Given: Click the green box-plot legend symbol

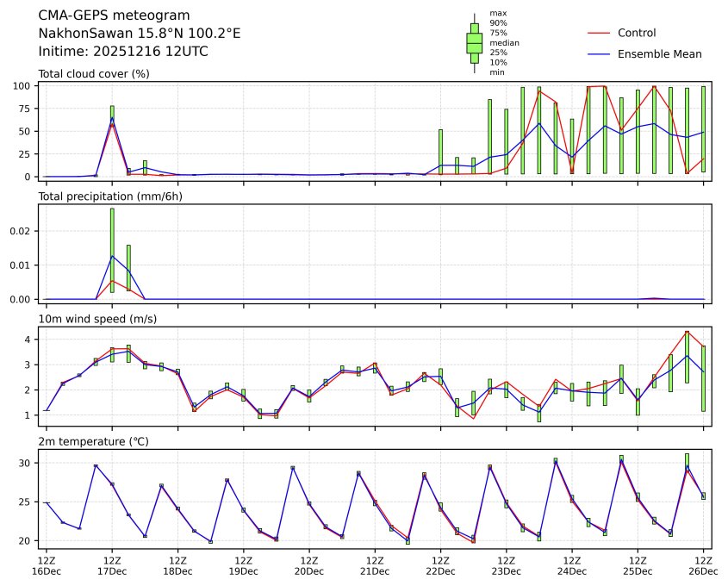Looking at the screenshot, I should 474,43.
